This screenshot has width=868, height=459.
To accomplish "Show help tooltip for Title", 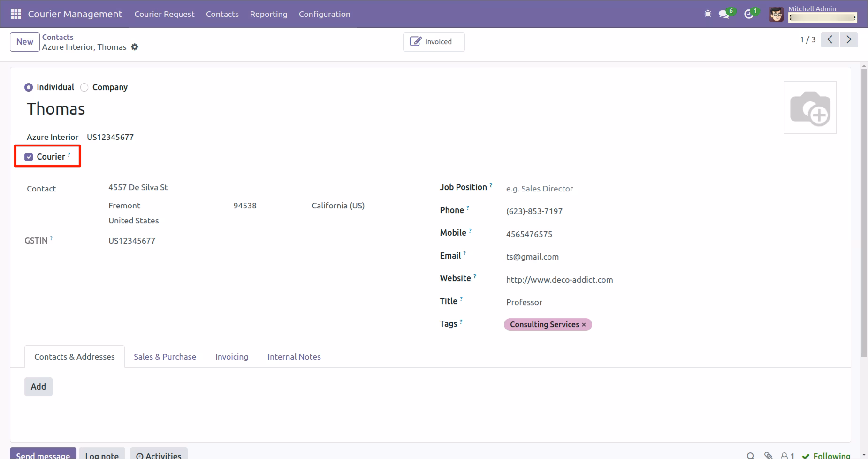I will [x=461, y=299].
